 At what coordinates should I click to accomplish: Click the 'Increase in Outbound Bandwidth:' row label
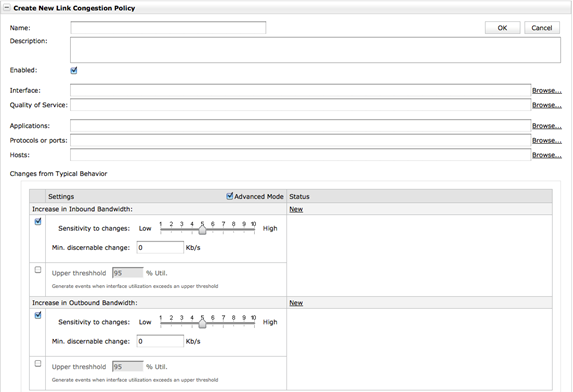pyautogui.click(x=84, y=302)
